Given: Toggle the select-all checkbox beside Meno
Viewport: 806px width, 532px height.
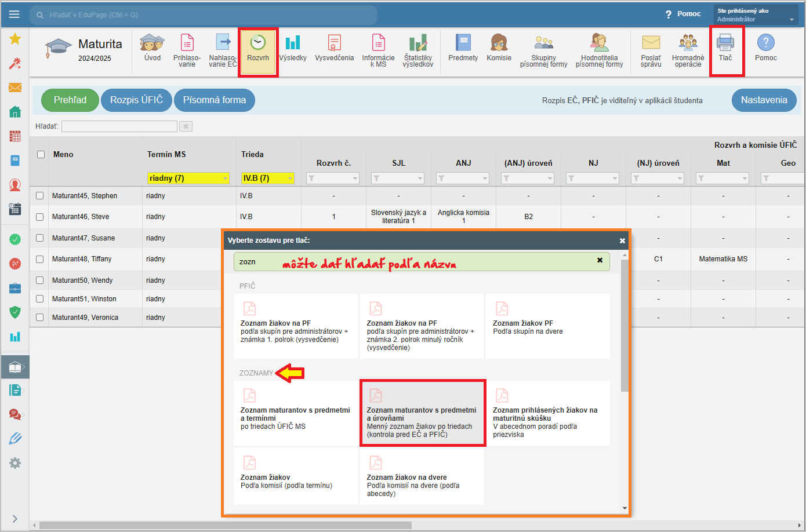Looking at the screenshot, I should pyautogui.click(x=41, y=155).
